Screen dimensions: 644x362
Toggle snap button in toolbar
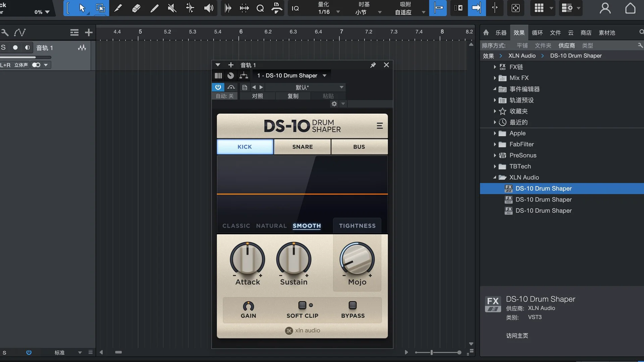(x=438, y=8)
